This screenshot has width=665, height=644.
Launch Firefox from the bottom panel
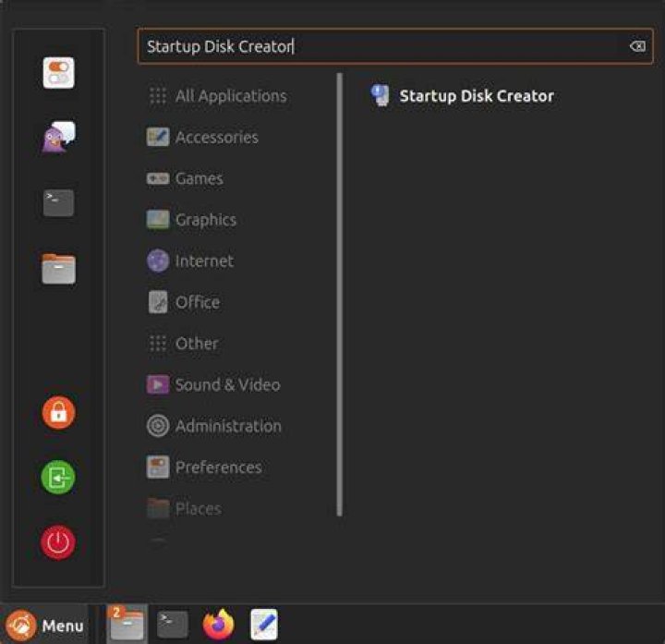coord(218,624)
